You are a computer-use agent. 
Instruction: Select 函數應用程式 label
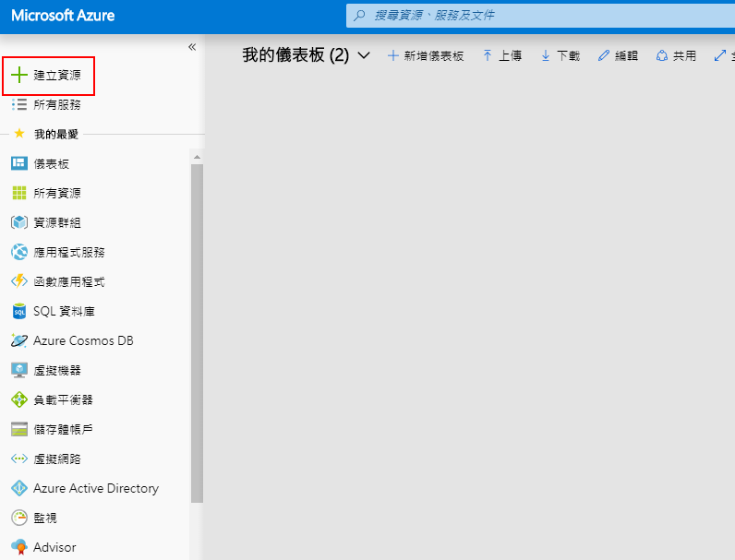point(69,281)
